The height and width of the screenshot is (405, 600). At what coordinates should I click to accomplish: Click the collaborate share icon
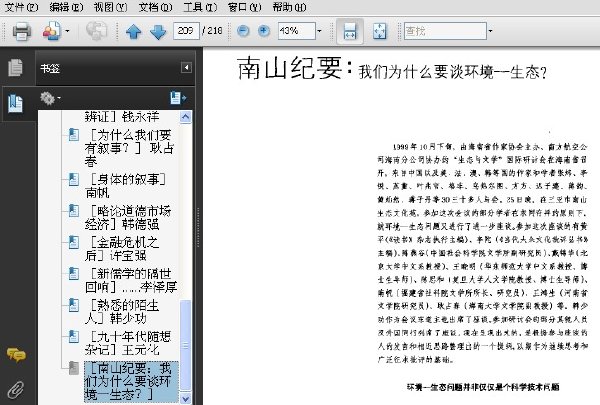[x=51, y=31]
